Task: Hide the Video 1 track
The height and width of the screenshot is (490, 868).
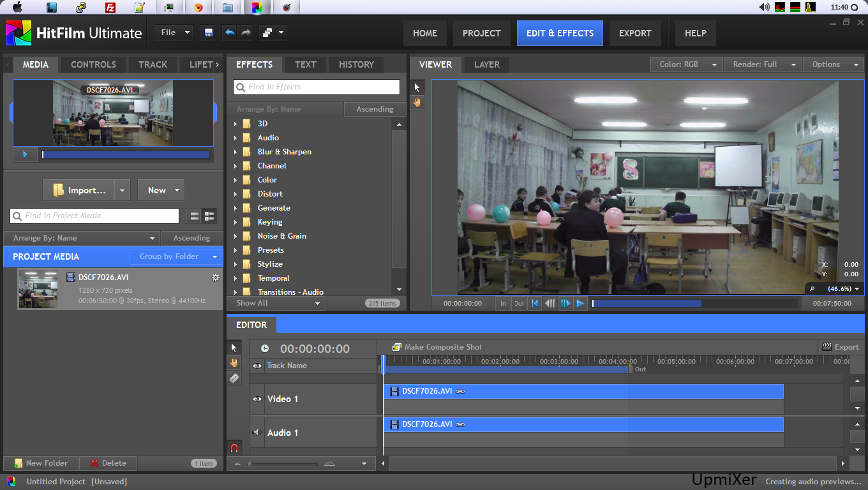Action: pos(257,399)
